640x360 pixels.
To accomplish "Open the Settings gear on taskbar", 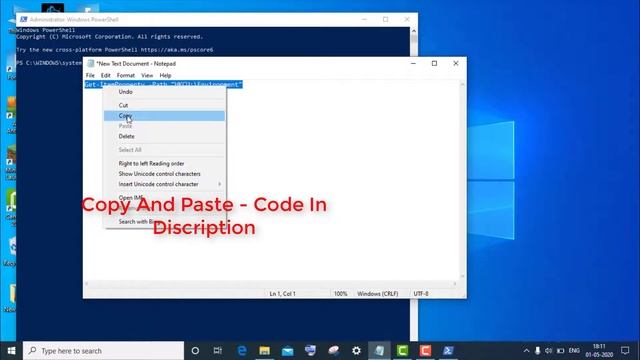I will pyautogui.click(x=356, y=351).
